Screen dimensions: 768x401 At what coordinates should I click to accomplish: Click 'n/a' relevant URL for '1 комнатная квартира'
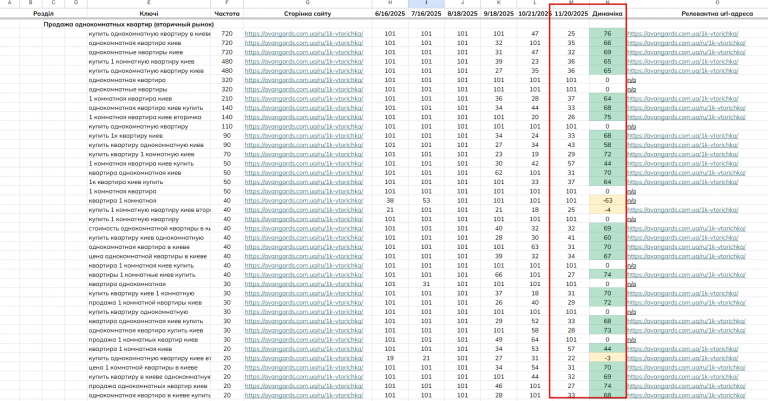point(632,191)
